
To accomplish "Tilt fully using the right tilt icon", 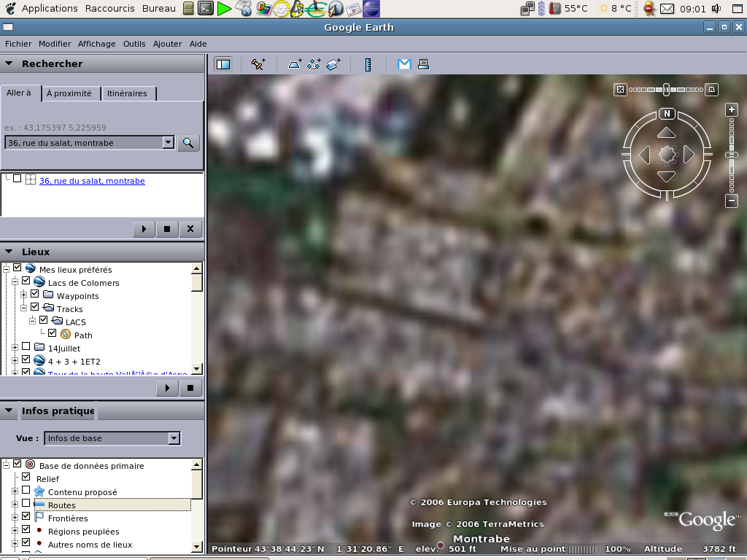I will pyautogui.click(x=711, y=90).
